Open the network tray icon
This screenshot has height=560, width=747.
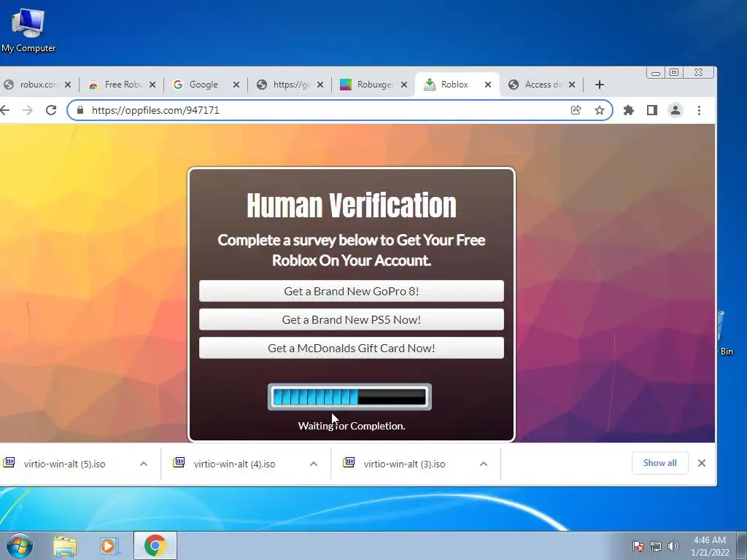656,546
